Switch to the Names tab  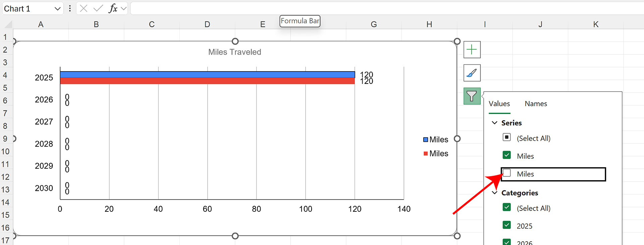(x=536, y=104)
